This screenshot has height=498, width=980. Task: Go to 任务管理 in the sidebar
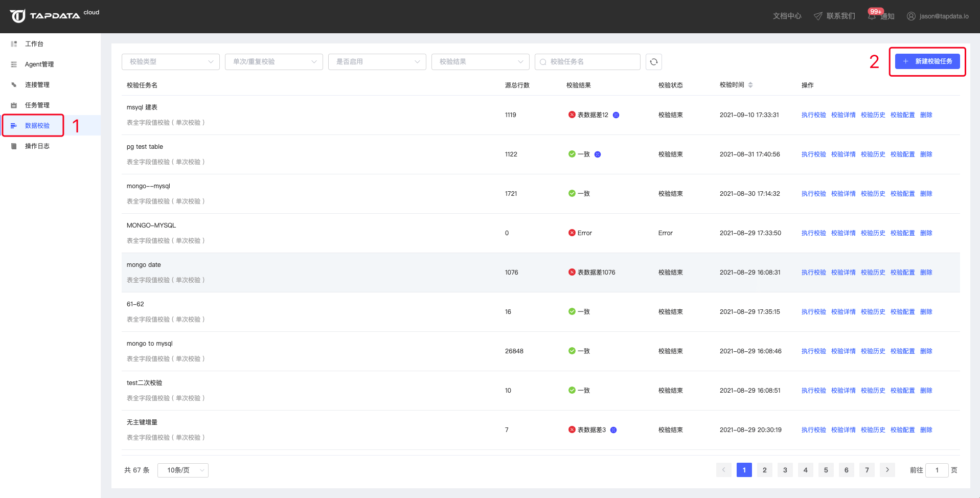coord(37,105)
